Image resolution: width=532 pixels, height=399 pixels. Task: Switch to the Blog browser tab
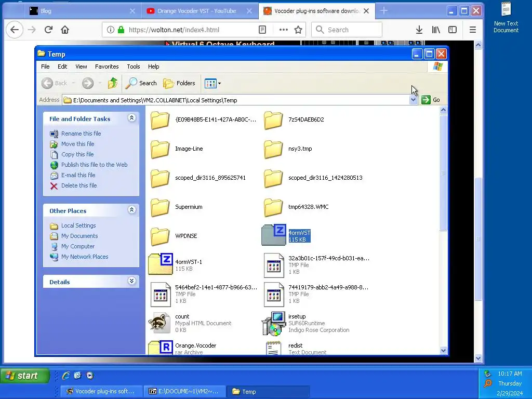pyautogui.click(x=82, y=11)
